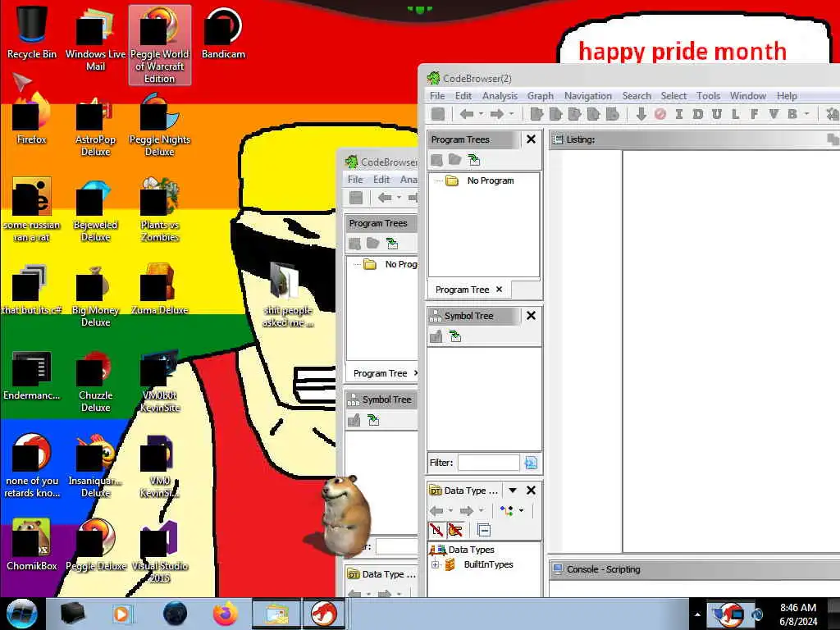The image size is (840, 630).
Task: Open the Navigation menu
Action: [587, 96]
